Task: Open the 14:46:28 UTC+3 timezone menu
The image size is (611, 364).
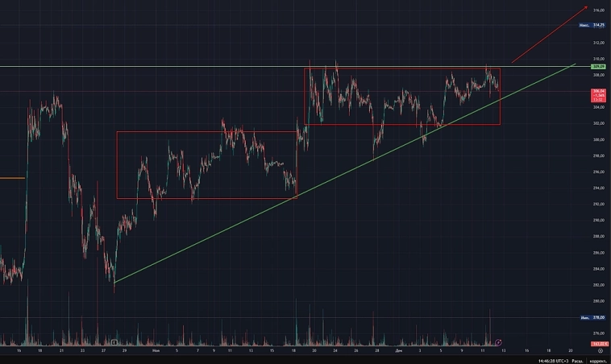Action: coord(553,361)
